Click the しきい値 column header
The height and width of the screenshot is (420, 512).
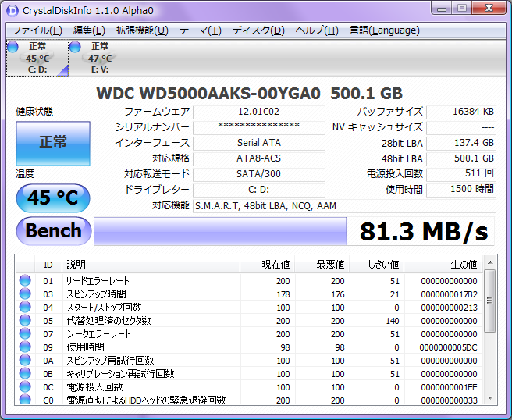click(x=377, y=264)
